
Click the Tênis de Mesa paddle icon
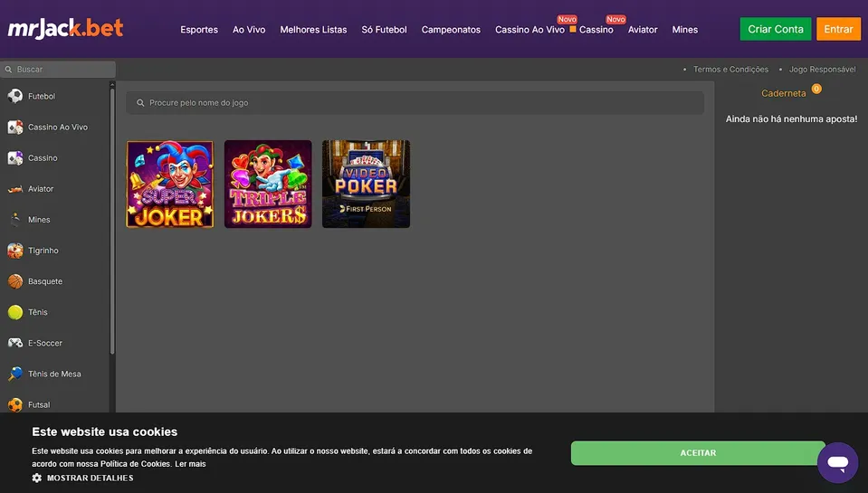[15, 374]
